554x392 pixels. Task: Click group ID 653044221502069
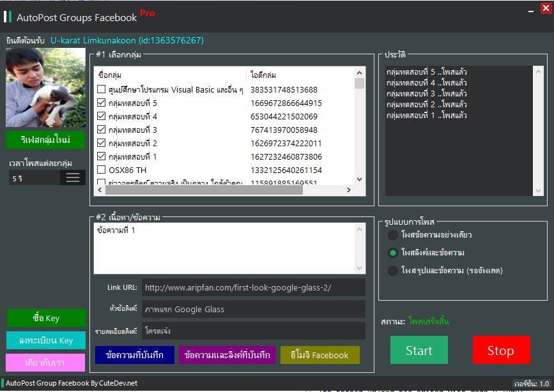(x=284, y=117)
